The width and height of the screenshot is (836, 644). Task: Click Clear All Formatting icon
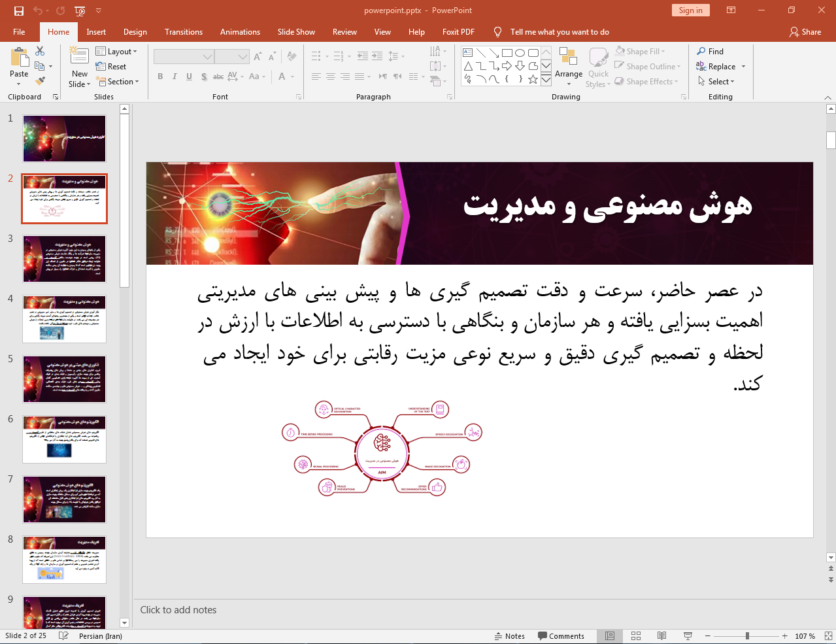pyautogui.click(x=292, y=57)
